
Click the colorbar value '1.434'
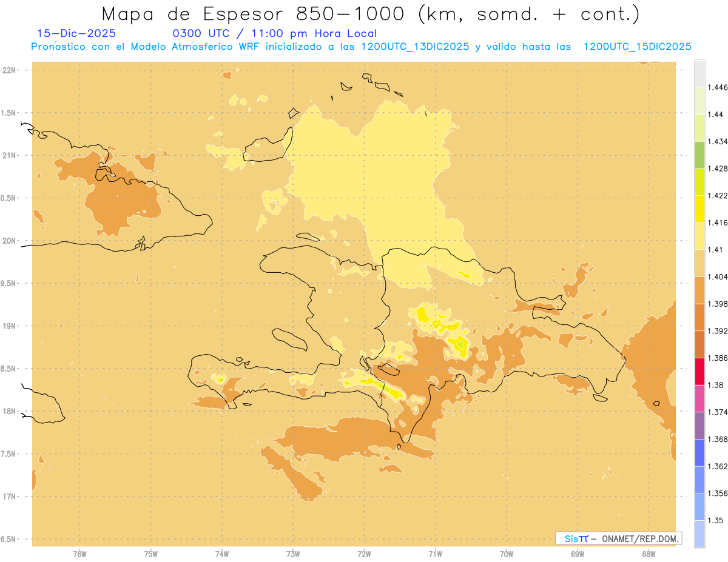tap(717, 141)
